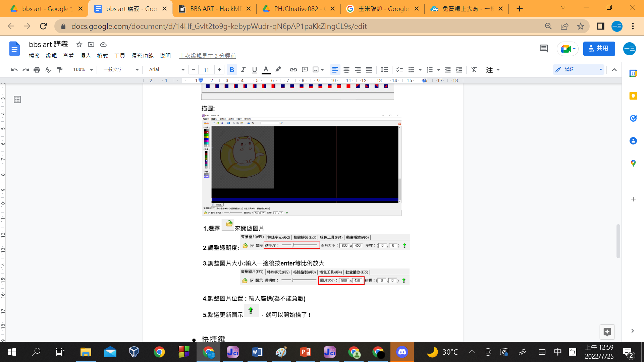This screenshot has width=644, height=362.
Task: Click clear formatting icon
Action: [x=474, y=70]
